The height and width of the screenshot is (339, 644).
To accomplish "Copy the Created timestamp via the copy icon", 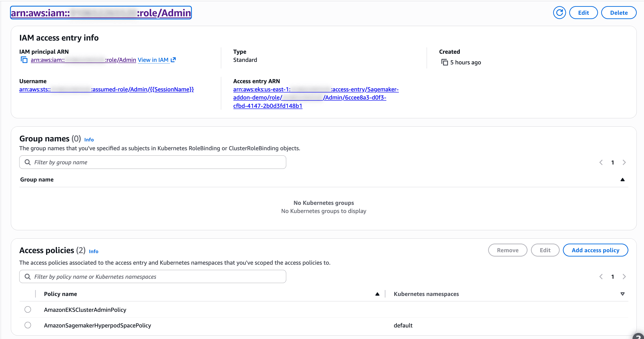I will tap(444, 62).
